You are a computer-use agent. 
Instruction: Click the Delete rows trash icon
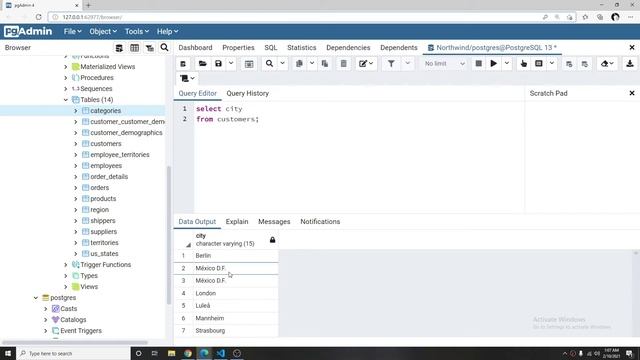pyautogui.click(x=344, y=64)
